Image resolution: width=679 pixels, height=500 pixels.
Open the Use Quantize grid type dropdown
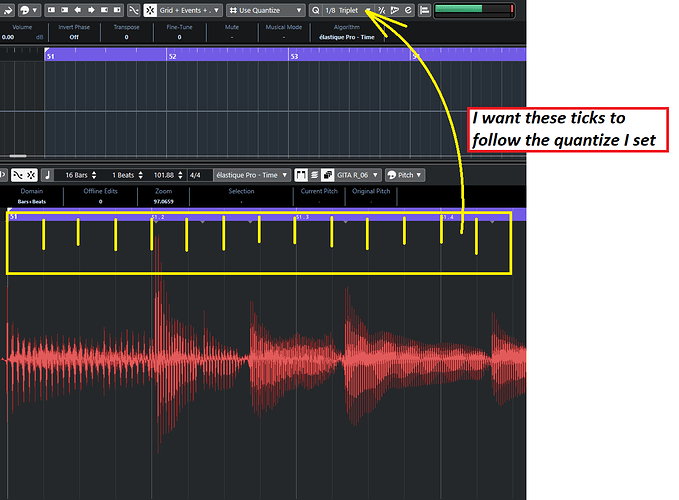click(265, 10)
